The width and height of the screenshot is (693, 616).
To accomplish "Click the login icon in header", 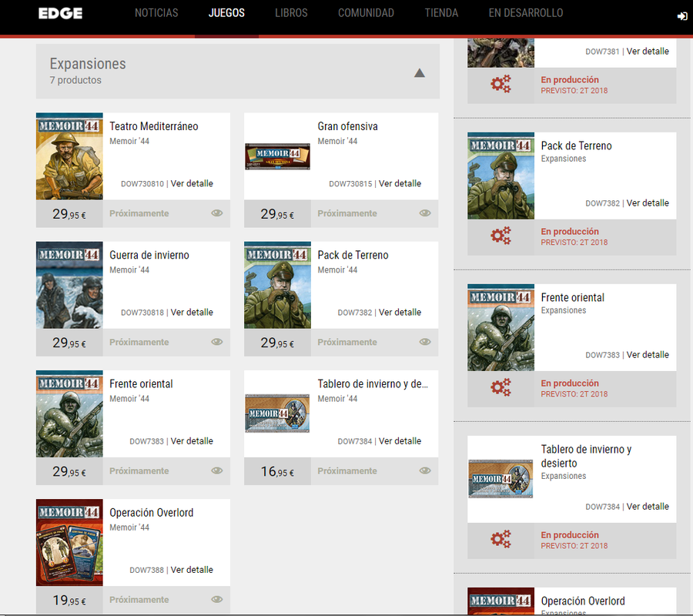I will coord(682,16).
